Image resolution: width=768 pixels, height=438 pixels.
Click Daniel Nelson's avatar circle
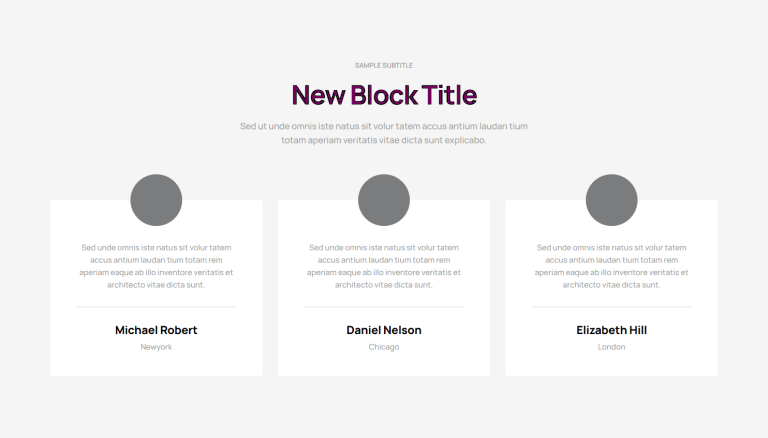[x=384, y=200]
